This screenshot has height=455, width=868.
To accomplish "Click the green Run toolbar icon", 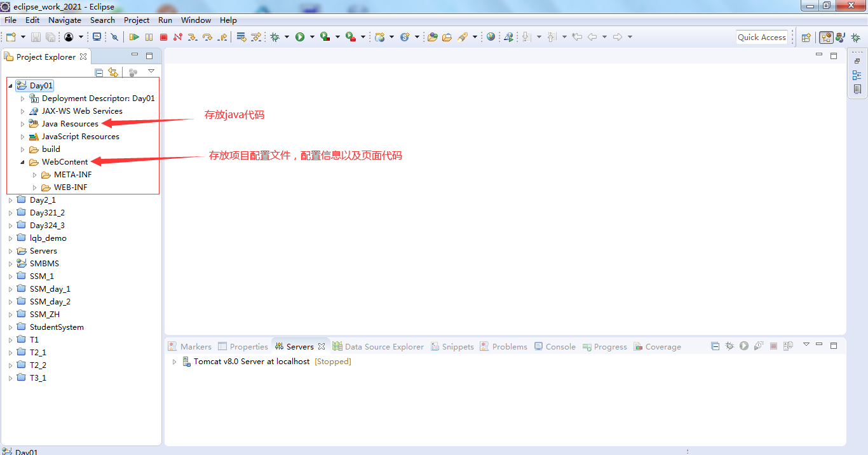I will tap(300, 37).
